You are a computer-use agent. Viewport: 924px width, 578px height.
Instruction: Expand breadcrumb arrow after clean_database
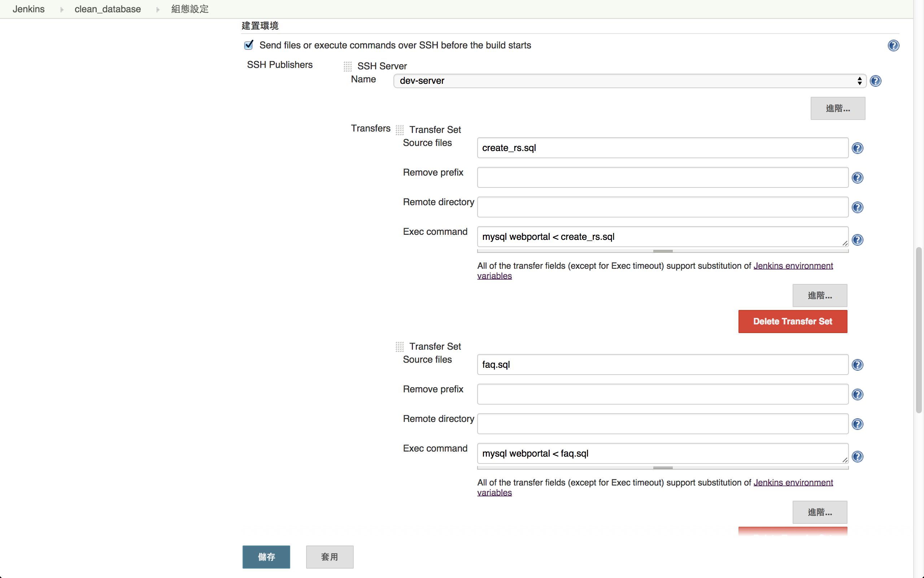[x=158, y=9]
